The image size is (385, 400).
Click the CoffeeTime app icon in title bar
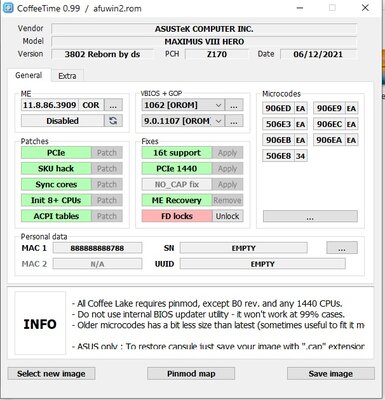coord(8,8)
